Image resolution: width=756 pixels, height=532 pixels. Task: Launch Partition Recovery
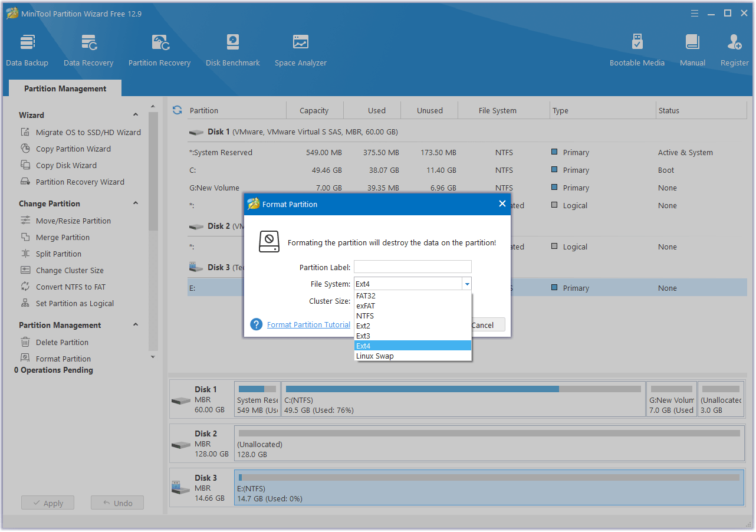pos(159,50)
